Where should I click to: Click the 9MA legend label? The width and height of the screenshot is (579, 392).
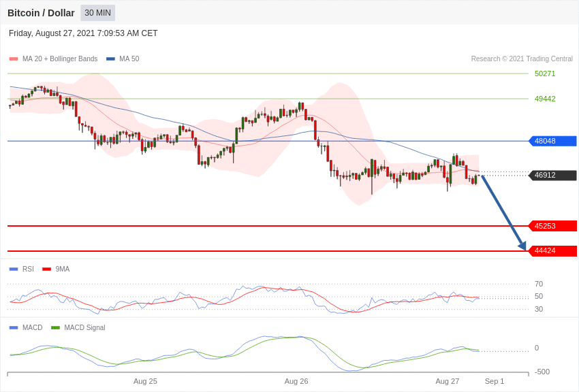coord(63,269)
